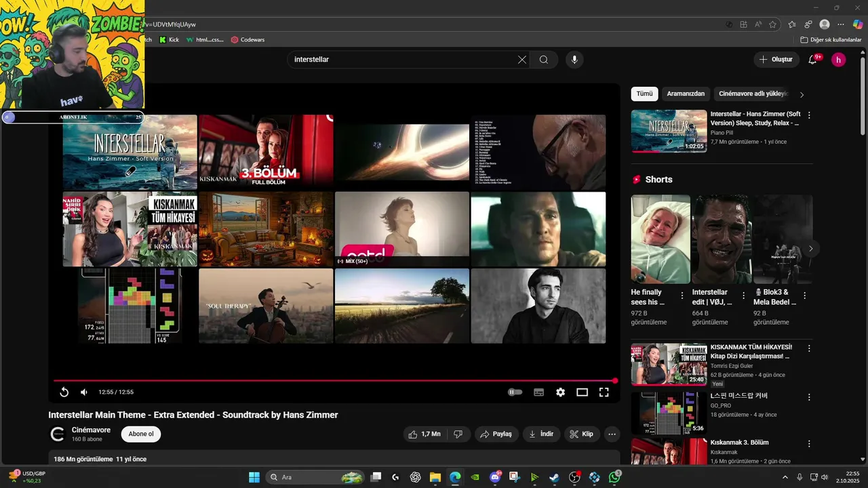Open browser read aloud icon
This screenshot has height=488, width=868.
(x=758, y=24)
